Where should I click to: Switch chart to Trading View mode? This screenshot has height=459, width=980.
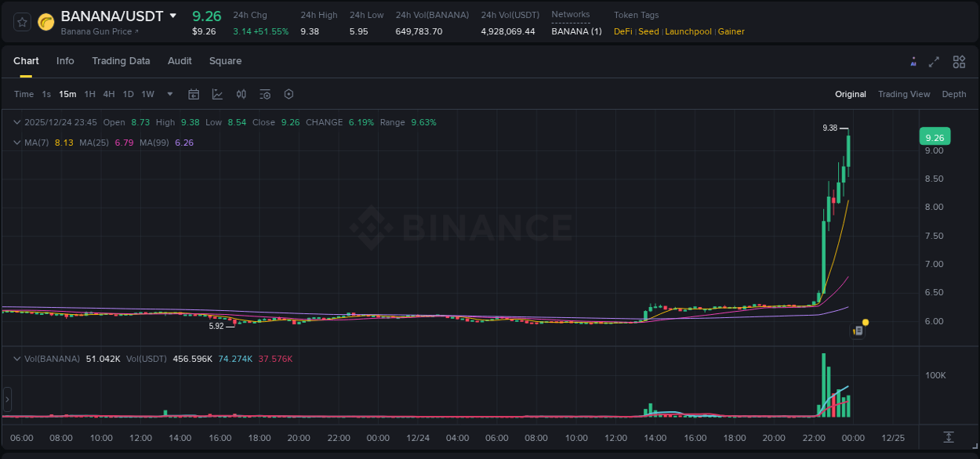pos(903,94)
